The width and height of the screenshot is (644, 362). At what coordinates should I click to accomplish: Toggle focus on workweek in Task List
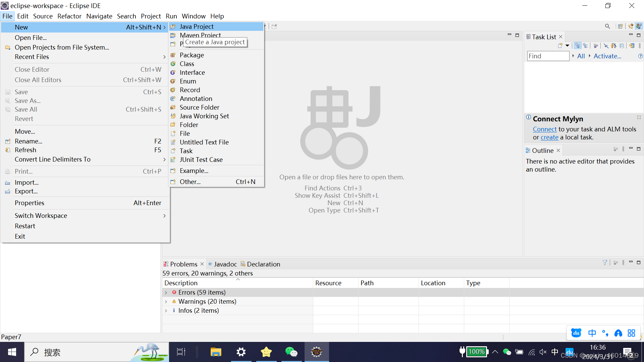[596, 46]
